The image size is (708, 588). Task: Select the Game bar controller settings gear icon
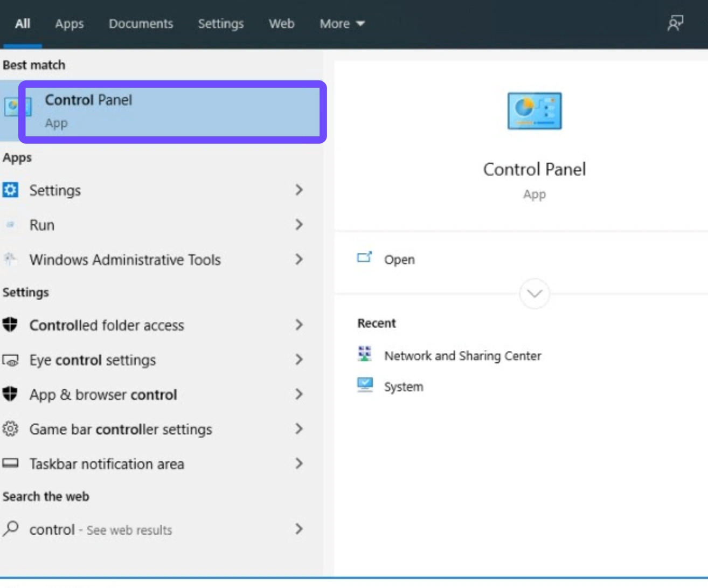[10, 429]
